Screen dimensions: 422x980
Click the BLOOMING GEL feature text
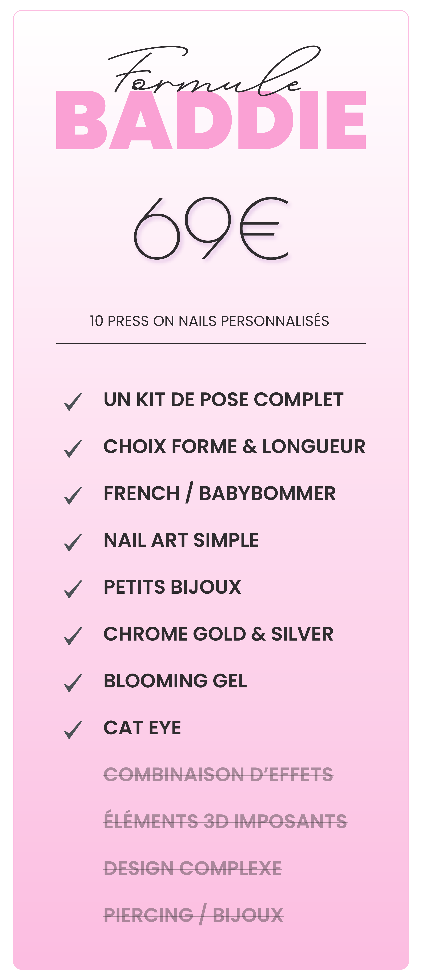pos(175,681)
